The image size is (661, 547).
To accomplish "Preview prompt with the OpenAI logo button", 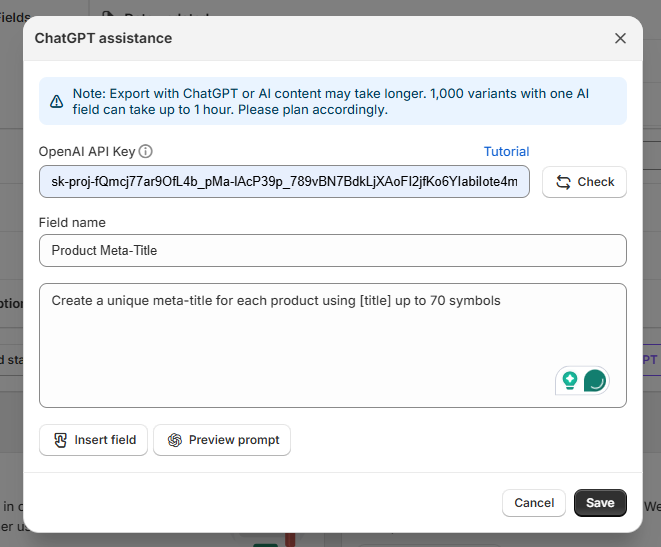I will point(222,440).
